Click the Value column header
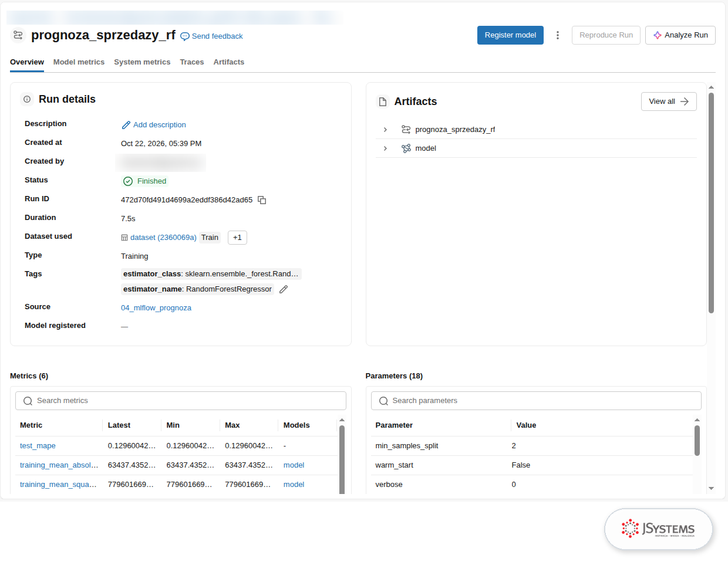The image size is (728, 565). [x=526, y=425]
